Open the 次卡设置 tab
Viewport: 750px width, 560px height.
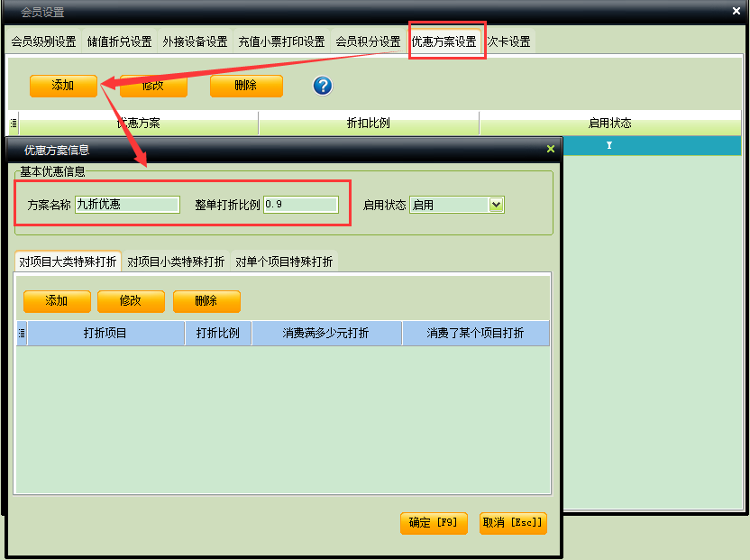(509, 42)
